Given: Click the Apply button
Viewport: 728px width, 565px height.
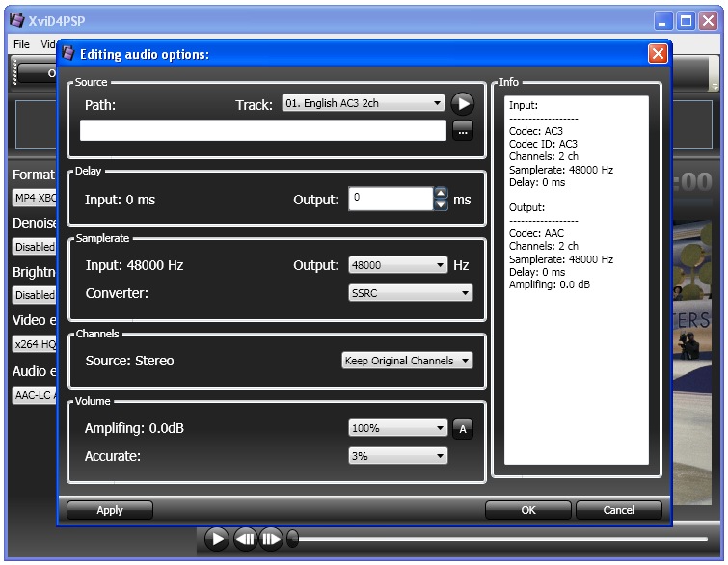Looking at the screenshot, I should 110,510.
